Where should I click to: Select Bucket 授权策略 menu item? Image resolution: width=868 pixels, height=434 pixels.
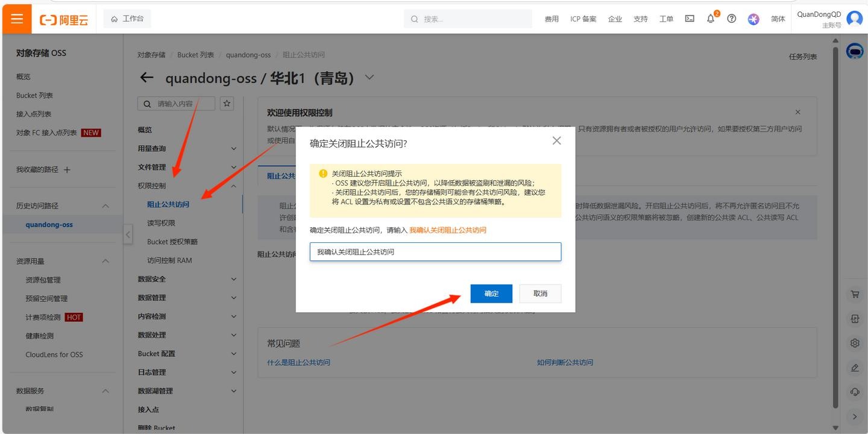coord(172,242)
